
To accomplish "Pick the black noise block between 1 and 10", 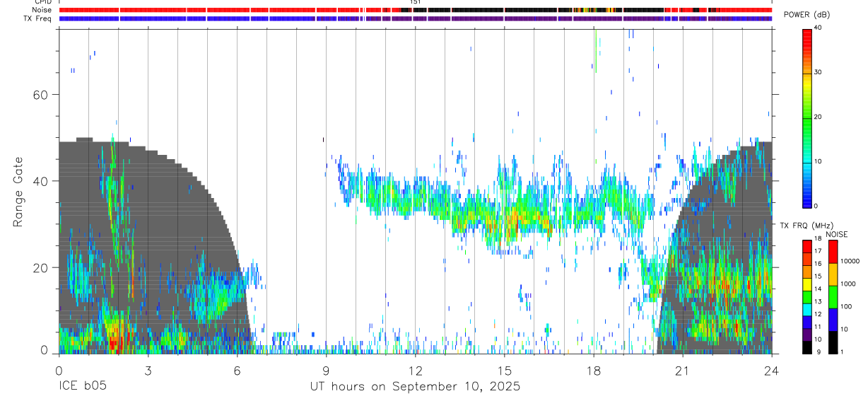I will click(832, 342).
